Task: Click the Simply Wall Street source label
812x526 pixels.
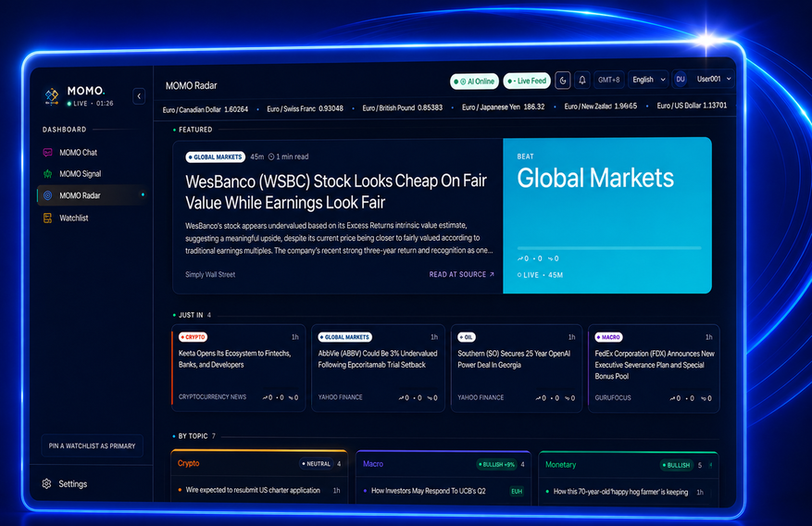Action: [210, 274]
